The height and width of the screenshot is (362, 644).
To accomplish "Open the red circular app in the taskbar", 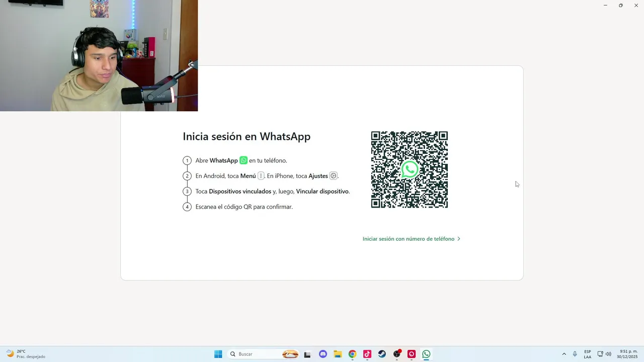I will click(x=412, y=354).
